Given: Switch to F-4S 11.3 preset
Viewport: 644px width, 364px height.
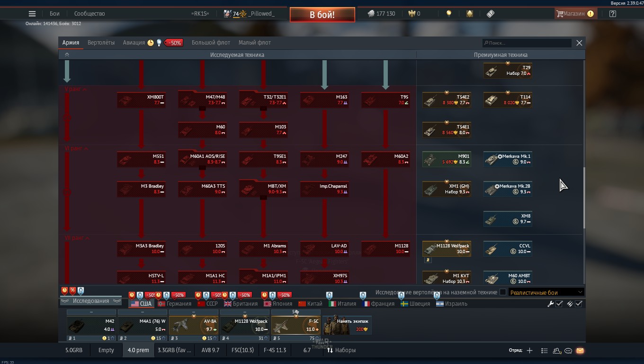Looking at the screenshot, I should point(275,350).
